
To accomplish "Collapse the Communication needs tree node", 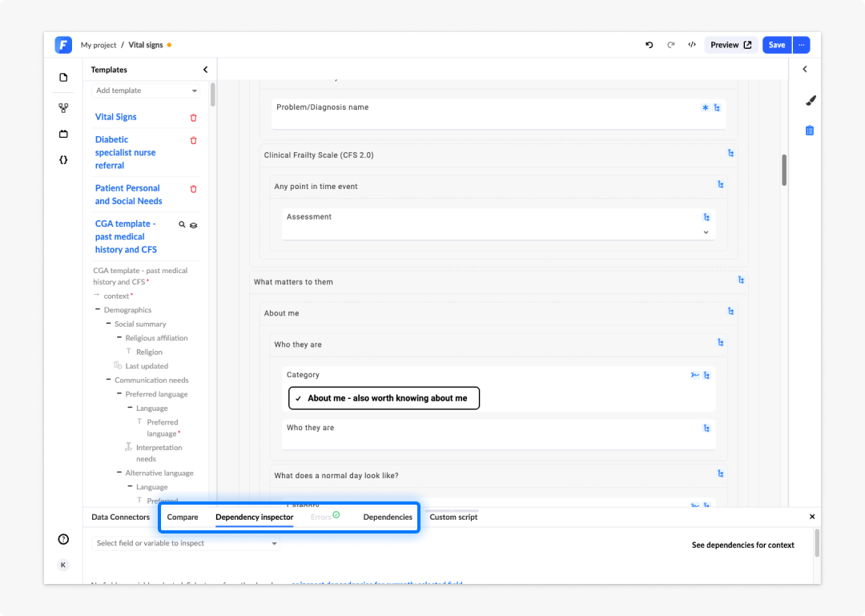I will point(108,380).
